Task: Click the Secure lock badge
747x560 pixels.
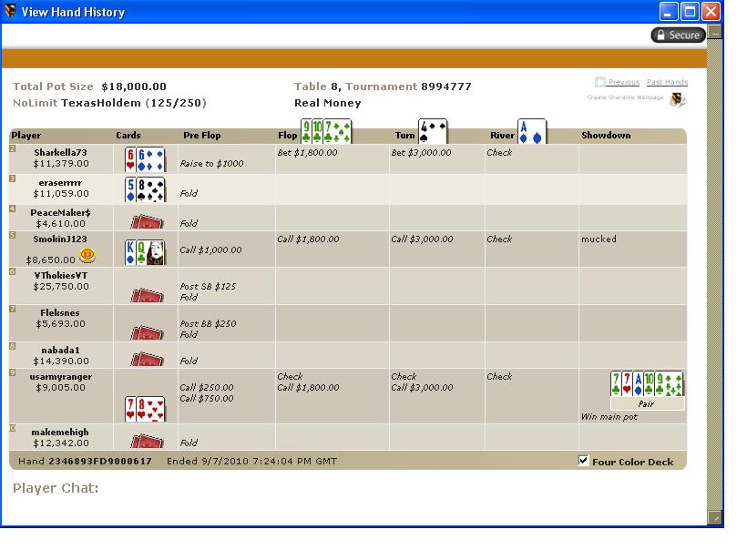Action: pos(678,35)
